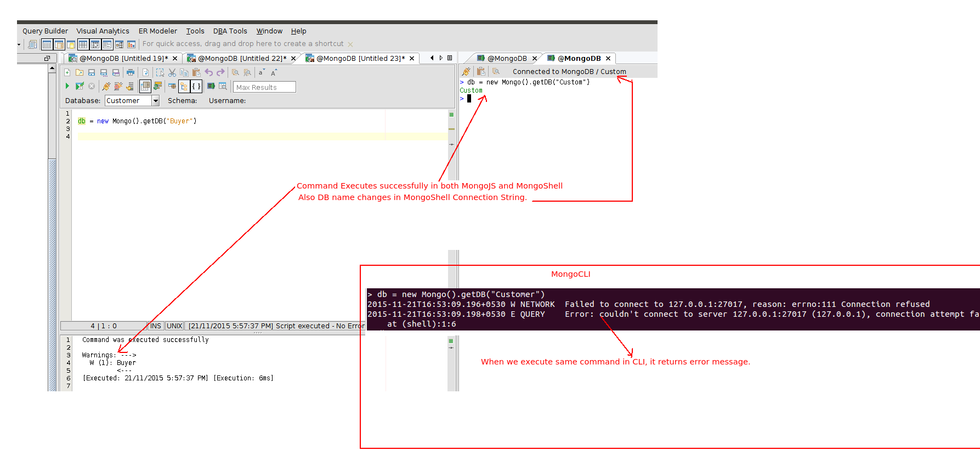Click the purple Undo arrow
The width and height of the screenshot is (980, 456).
[x=209, y=72]
